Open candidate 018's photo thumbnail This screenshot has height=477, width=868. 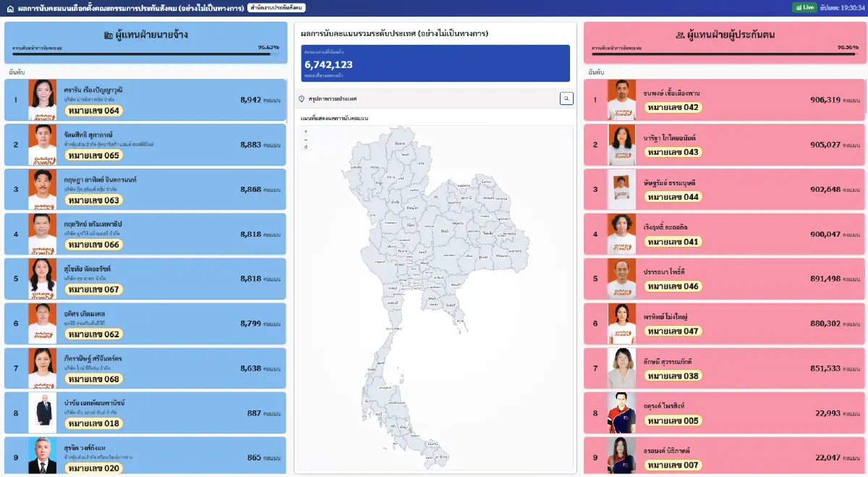coord(42,413)
